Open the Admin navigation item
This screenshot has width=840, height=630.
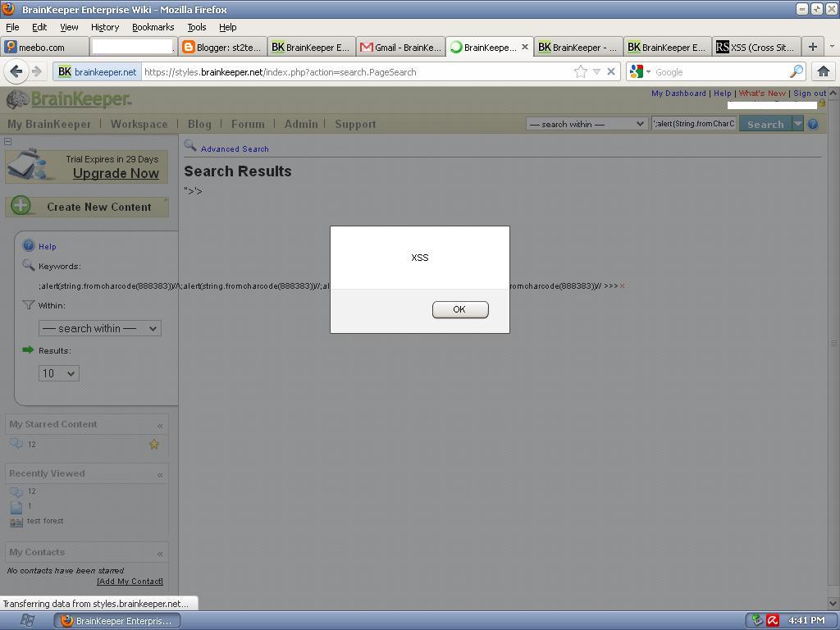click(301, 125)
